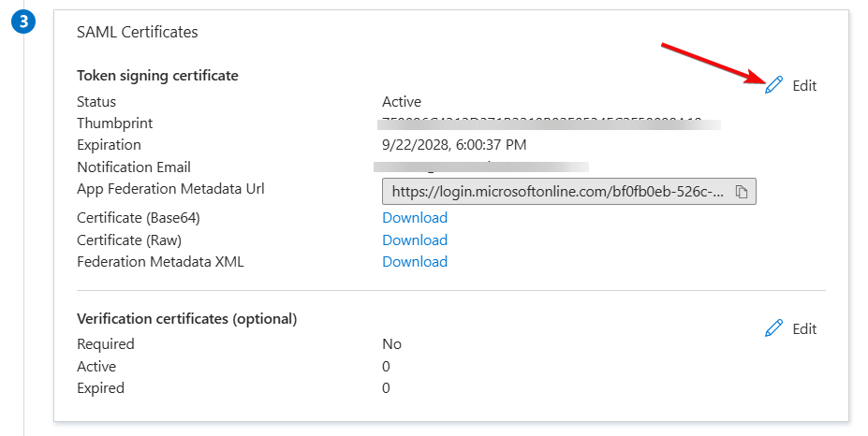
Task: Copy the App Federation Metadata Url
Action: click(x=742, y=192)
